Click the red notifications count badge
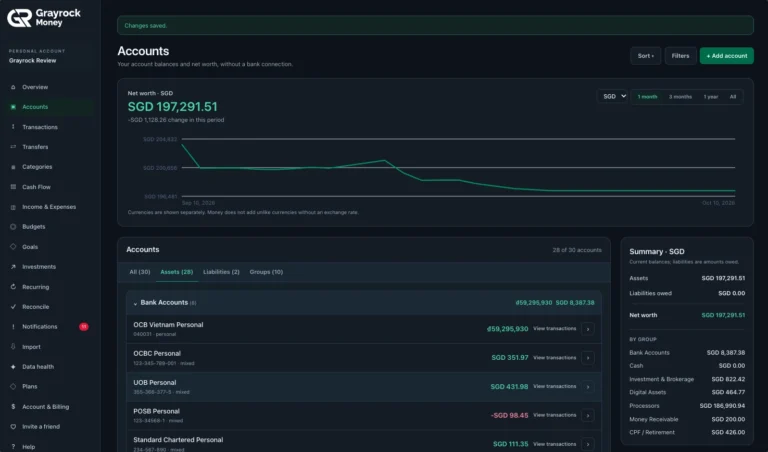The image size is (768, 452). pos(84,327)
